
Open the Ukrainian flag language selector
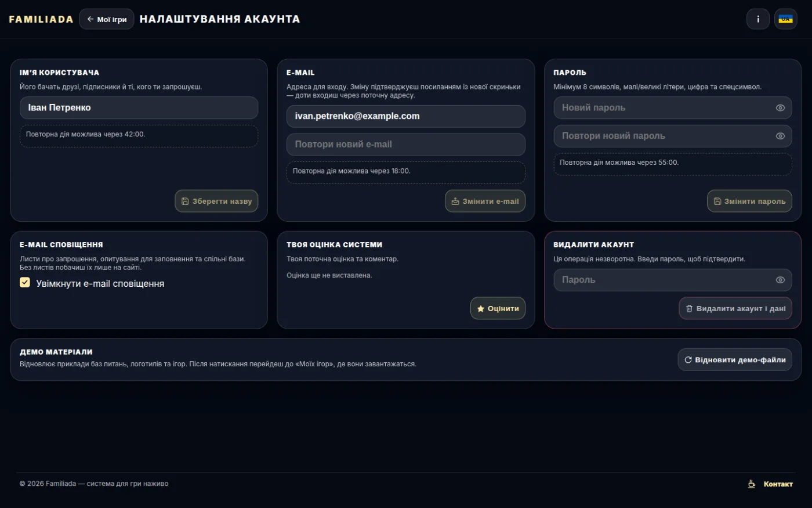pyautogui.click(x=785, y=19)
